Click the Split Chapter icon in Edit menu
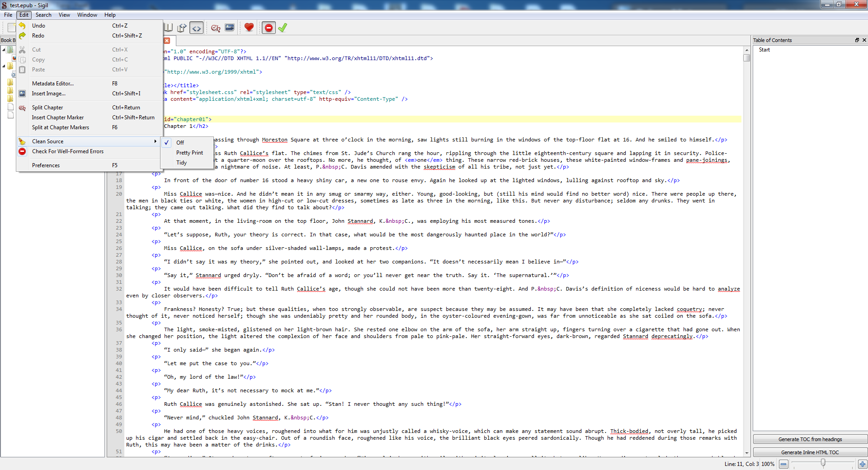Screen dimensions: 868x470 click(x=22, y=108)
